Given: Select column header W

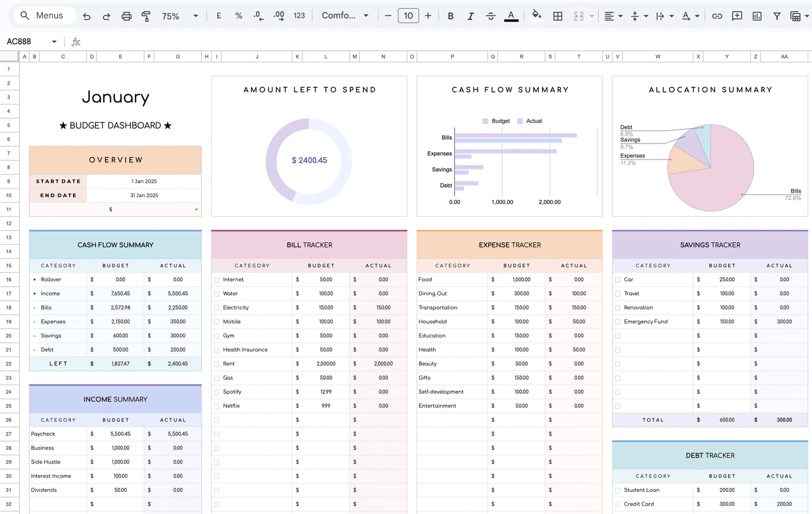Looking at the screenshot, I should click(658, 56).
